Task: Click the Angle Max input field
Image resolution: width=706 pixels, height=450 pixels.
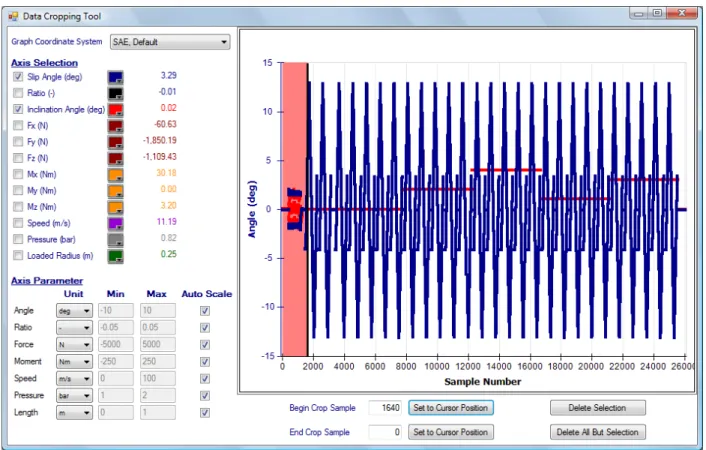Action: point(158,310)
